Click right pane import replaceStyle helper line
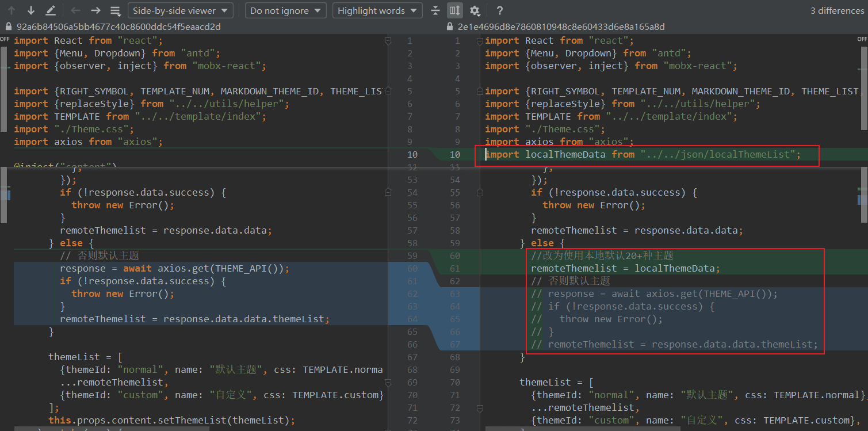 (x=622, y=104)
